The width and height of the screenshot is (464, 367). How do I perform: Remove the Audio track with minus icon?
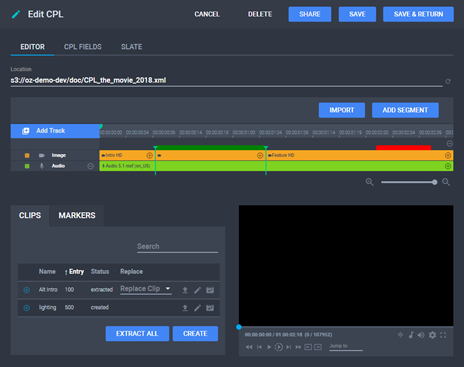(90, 166)
